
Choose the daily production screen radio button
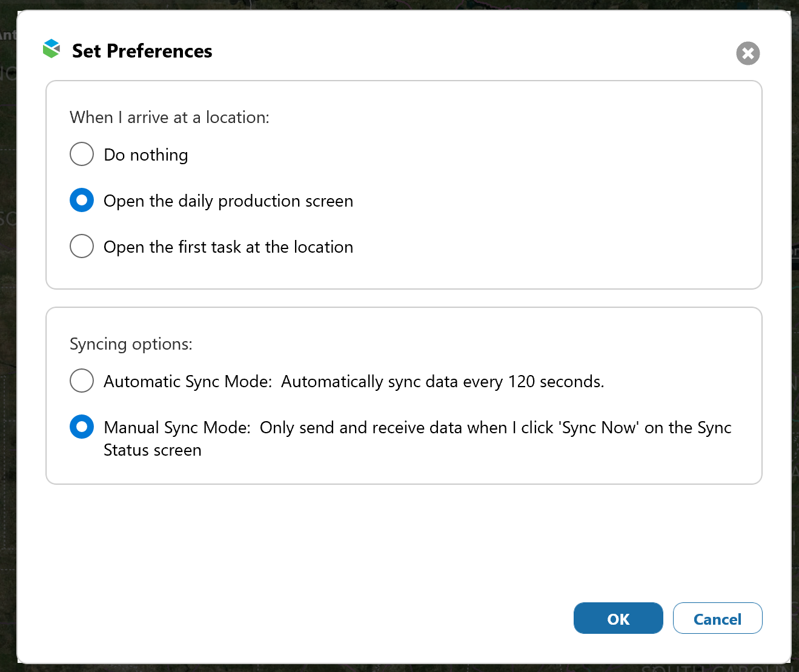(82, 200)
